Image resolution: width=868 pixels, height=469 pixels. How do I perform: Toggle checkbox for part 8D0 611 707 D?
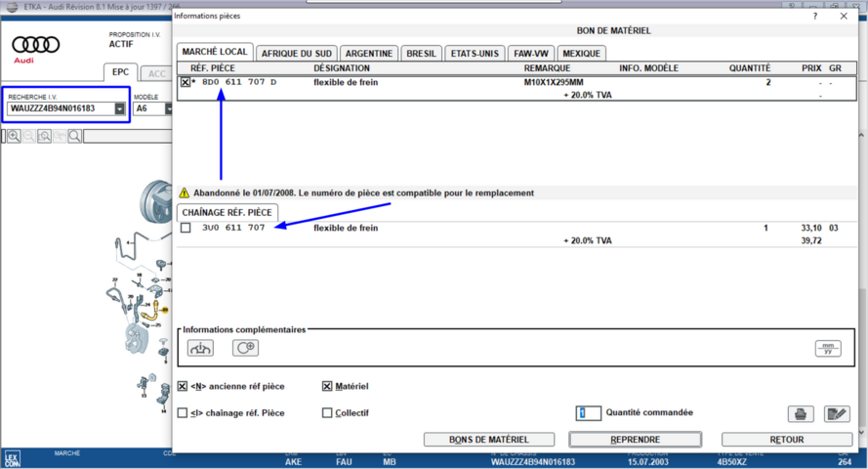click(186, 82)
